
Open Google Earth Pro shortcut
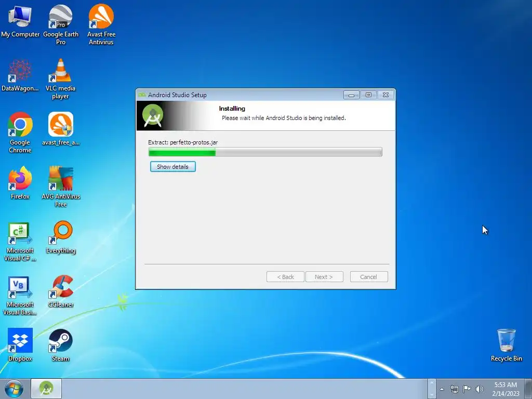(x=61, y=24)
